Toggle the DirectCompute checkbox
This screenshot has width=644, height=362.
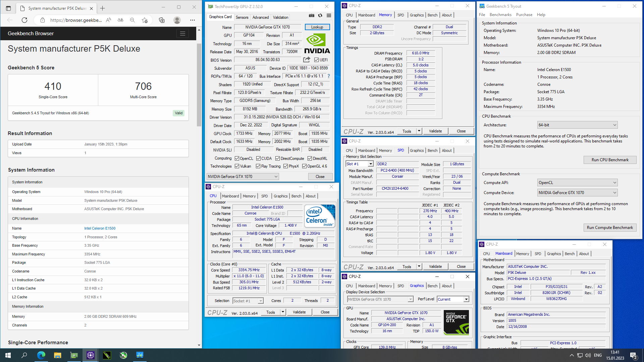click(277, 159)
